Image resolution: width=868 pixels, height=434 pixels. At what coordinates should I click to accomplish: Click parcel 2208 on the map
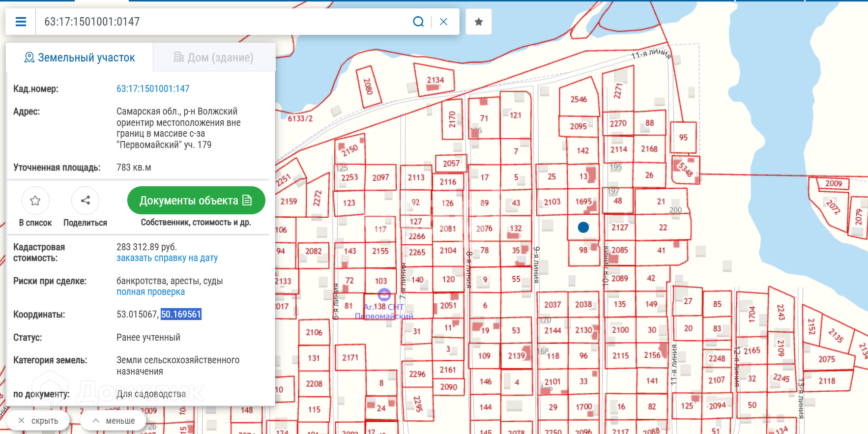click(x=314, y=384)
